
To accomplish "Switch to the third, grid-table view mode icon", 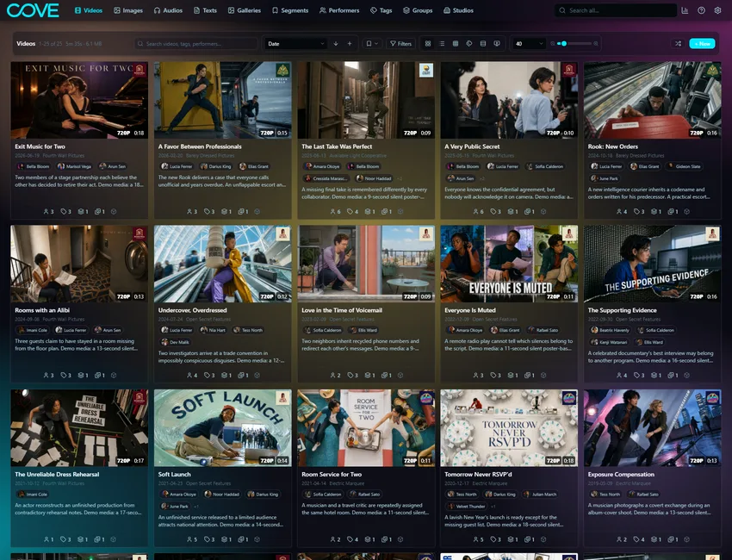I will click(456, 43).
